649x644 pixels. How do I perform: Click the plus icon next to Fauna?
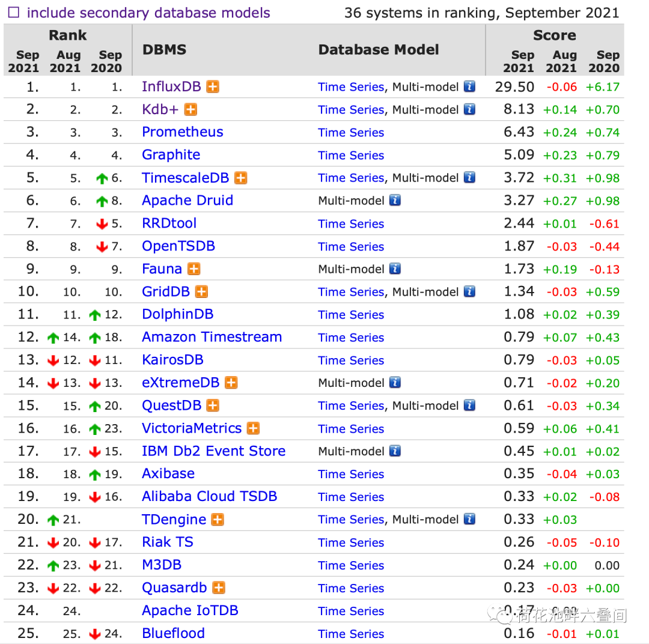click(x=193, y=269)
